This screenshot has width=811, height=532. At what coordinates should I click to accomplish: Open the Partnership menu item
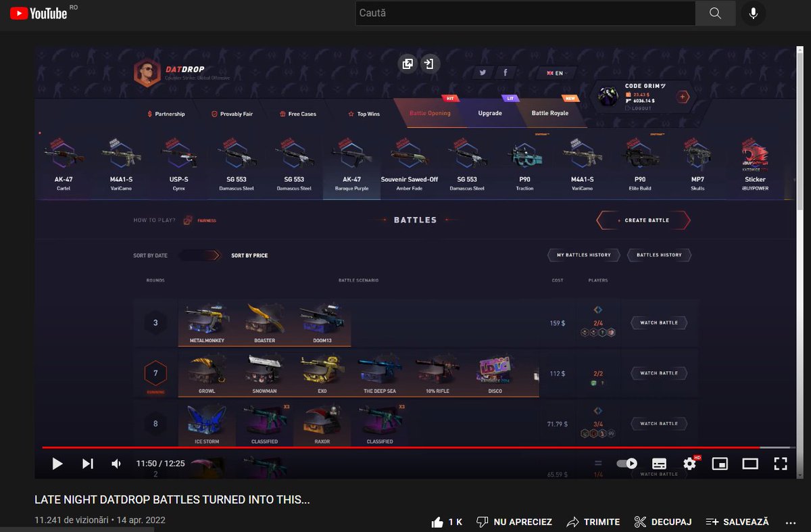pyautogui.click(x=166, y=114)
